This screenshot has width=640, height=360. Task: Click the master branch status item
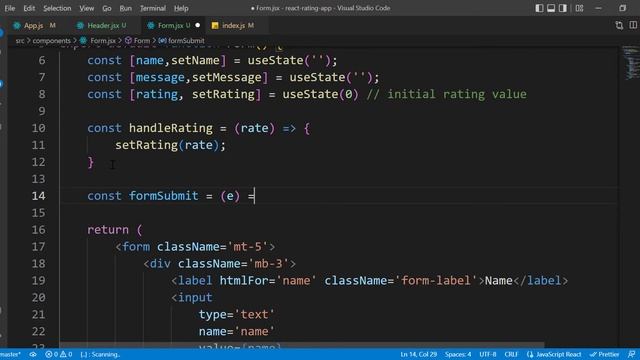pyautogui.click(x=10, y=354)
